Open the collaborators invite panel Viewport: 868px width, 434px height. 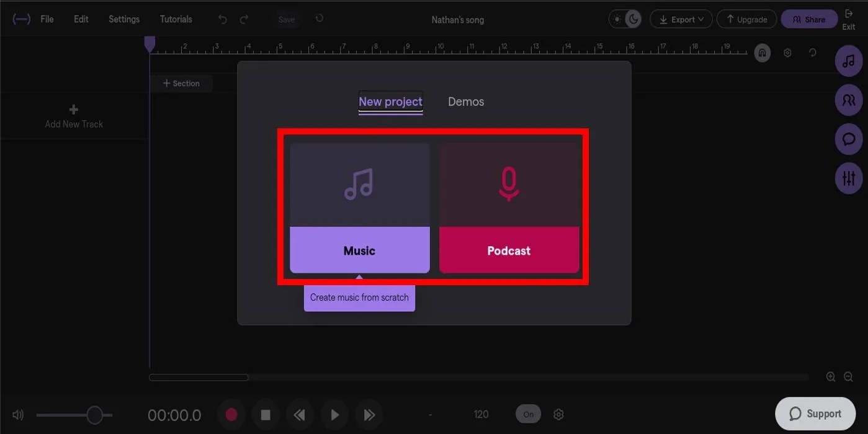click(x=848, y=100)
